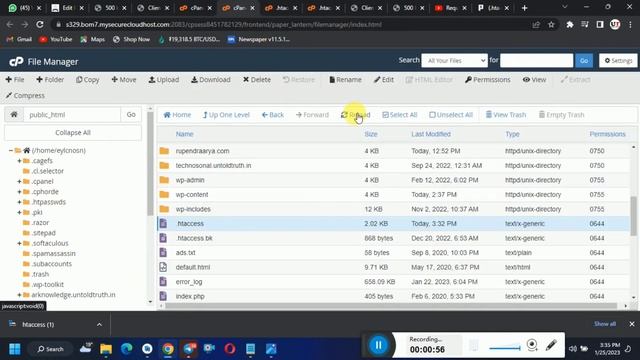Open File Manager Settings
This screenshot has height=360, width=640.
point(618,61)
